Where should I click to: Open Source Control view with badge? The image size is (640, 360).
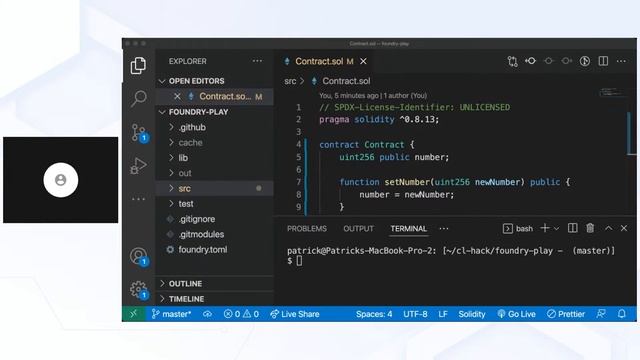(139, 133)
